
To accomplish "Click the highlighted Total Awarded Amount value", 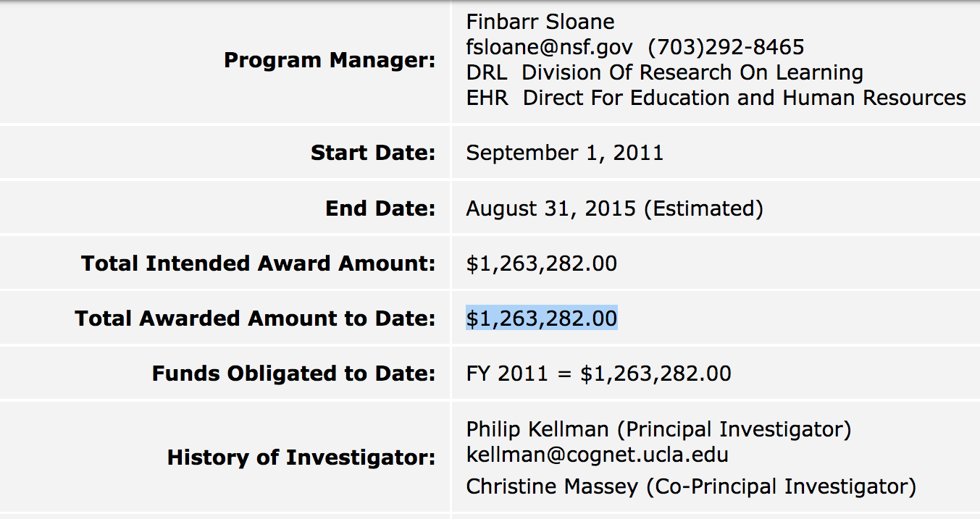I will (x=541, y=318).
